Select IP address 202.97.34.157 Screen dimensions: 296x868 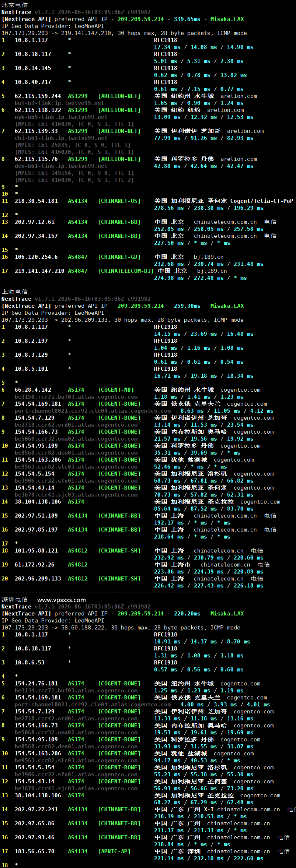36,236
